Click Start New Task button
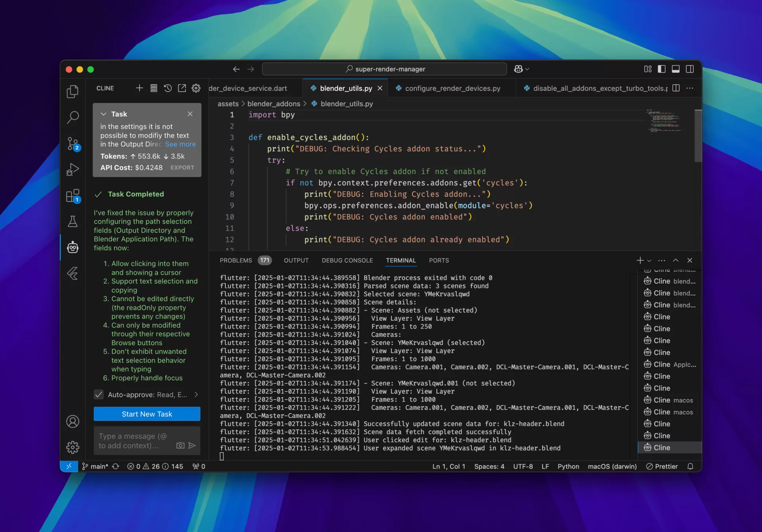The height and width of the screenshot is (532, 762). point(147,414)
